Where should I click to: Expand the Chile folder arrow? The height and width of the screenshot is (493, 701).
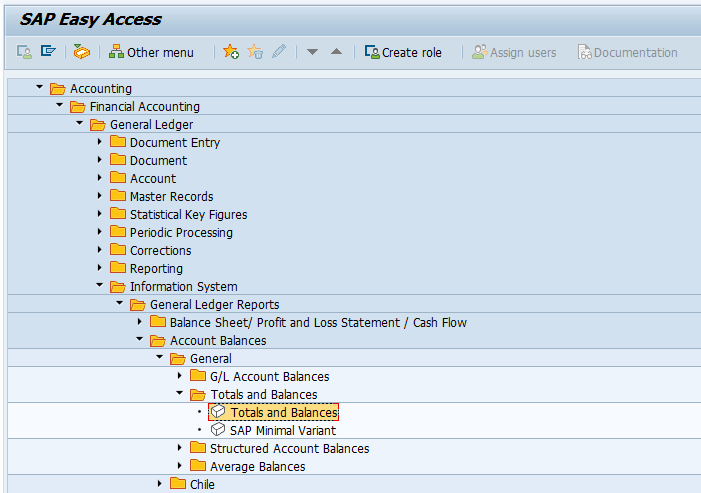tap(160, 483)
